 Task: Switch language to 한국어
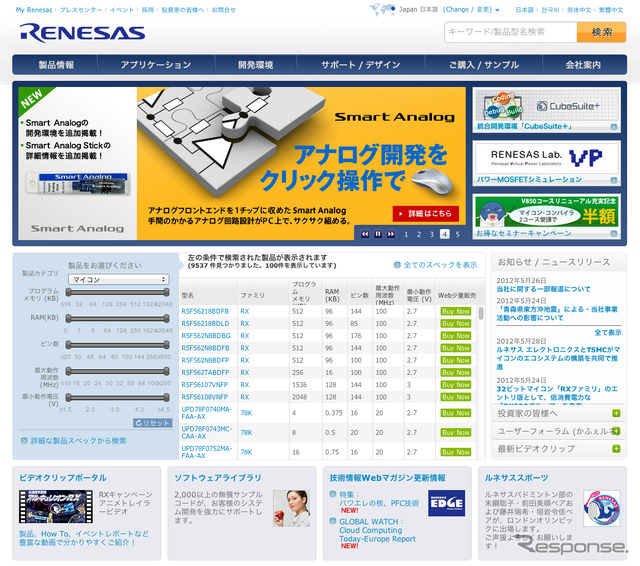(x=550, y=10)
